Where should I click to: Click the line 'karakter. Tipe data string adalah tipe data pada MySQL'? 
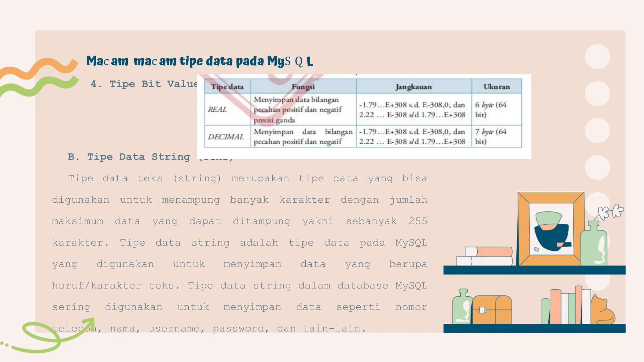click(x=240, y=243)
